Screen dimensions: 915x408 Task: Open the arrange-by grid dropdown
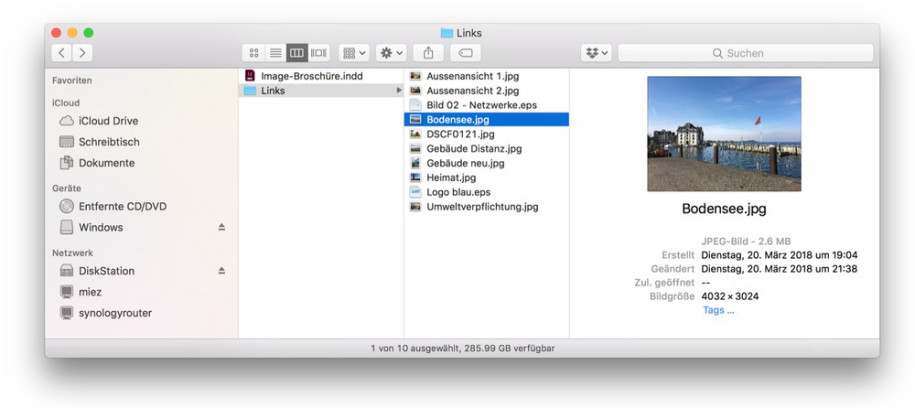pyautogui.click(x=354, y=53)
